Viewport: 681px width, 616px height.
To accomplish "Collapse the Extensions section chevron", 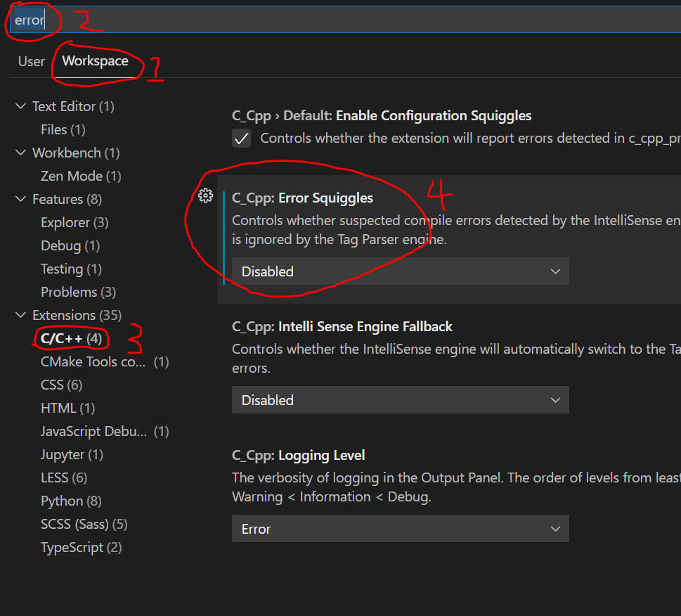I will pos(20,315).
